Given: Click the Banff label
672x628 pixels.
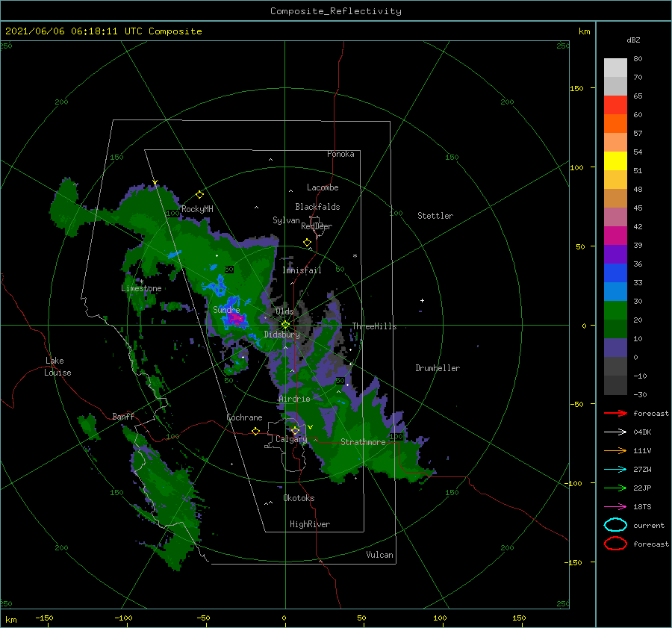Looking at the screenshot, I should pyautogui.click(x=123, y=417).
